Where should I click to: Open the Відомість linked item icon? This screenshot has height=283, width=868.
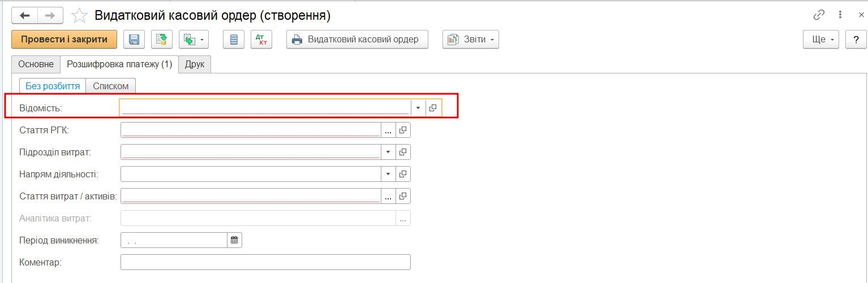coord(433,107)
